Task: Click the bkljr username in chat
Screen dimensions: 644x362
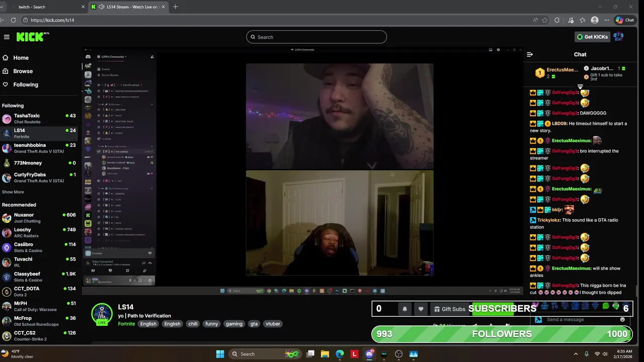Action: pos(557,210)
